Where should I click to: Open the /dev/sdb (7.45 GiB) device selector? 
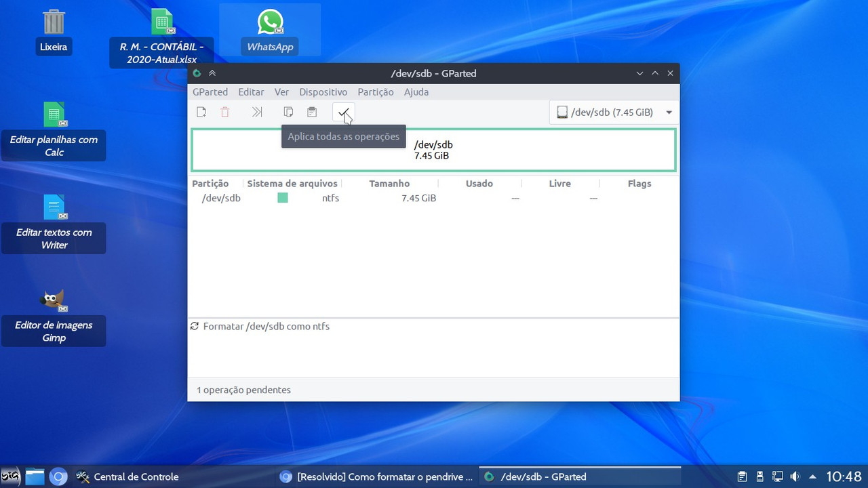614,113
